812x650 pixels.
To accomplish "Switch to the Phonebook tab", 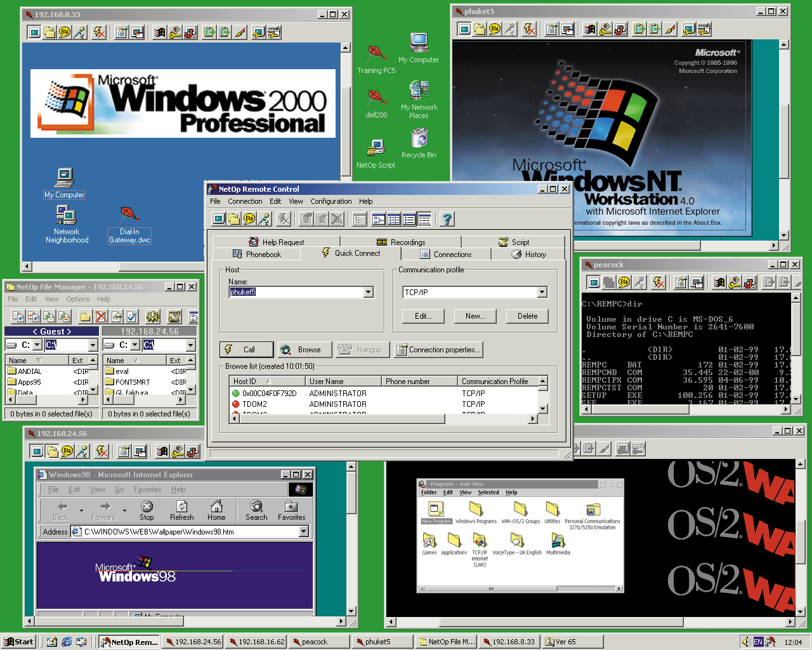I will point(257,254).
